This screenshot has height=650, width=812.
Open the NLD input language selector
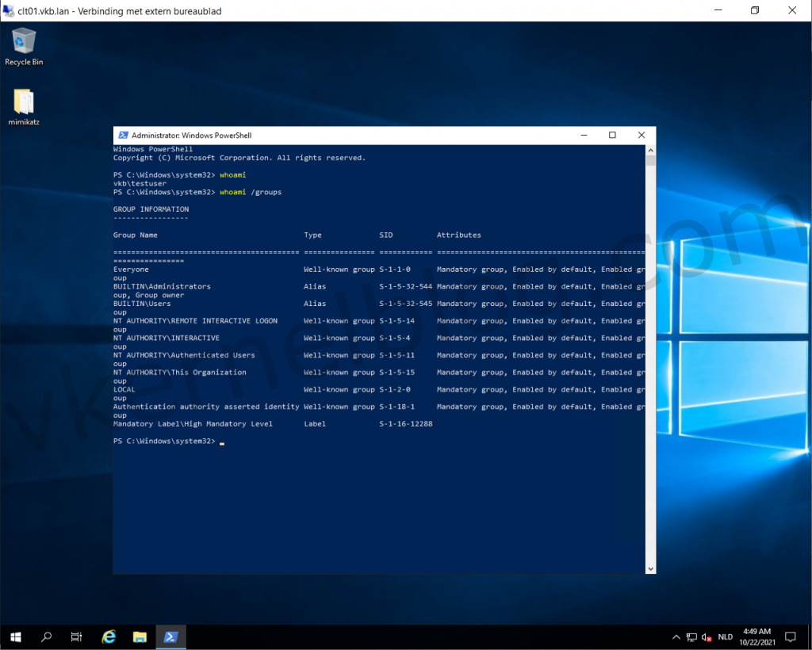click(726, 637)
